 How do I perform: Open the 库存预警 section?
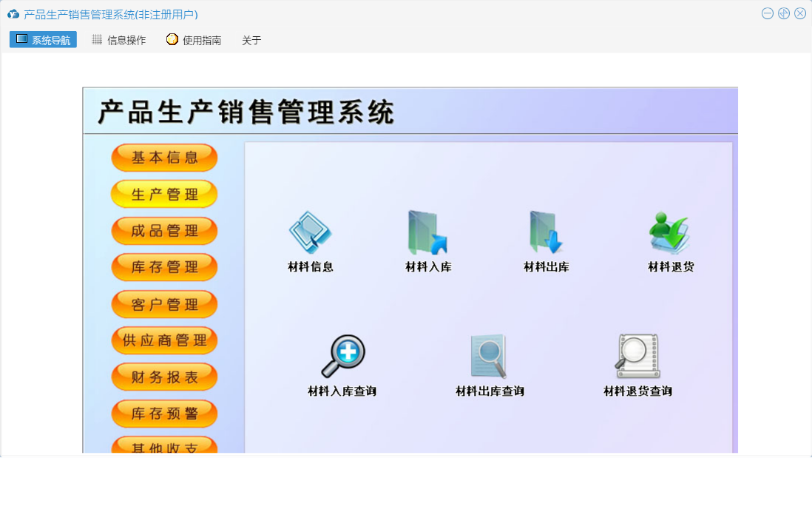164,414
